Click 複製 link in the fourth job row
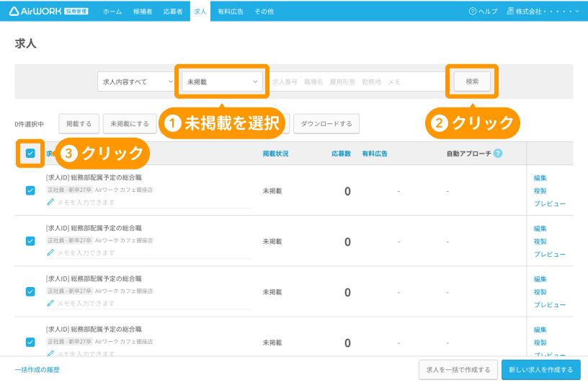Viewport: 588px width, 383px height. pyautogui.click(x=540, y=343)
